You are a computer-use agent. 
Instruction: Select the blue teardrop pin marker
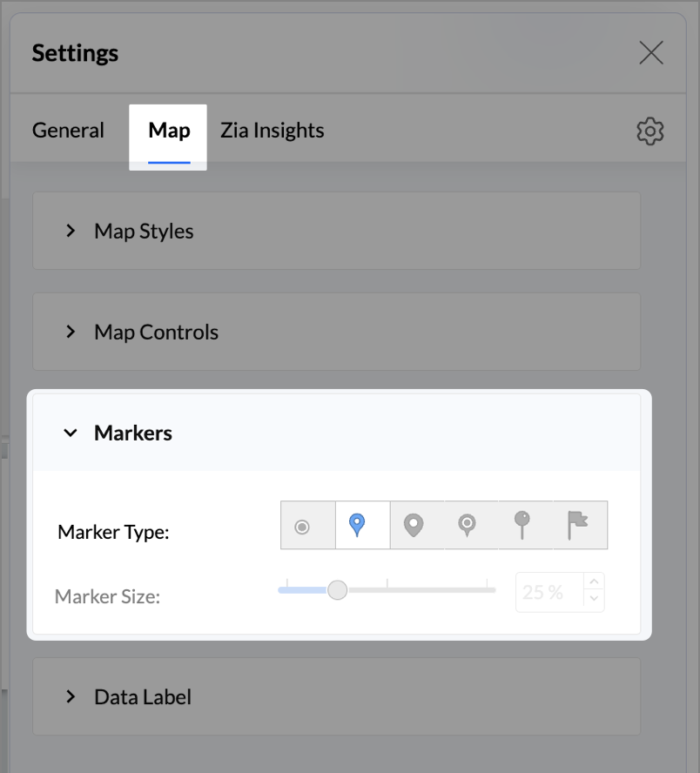357,525
